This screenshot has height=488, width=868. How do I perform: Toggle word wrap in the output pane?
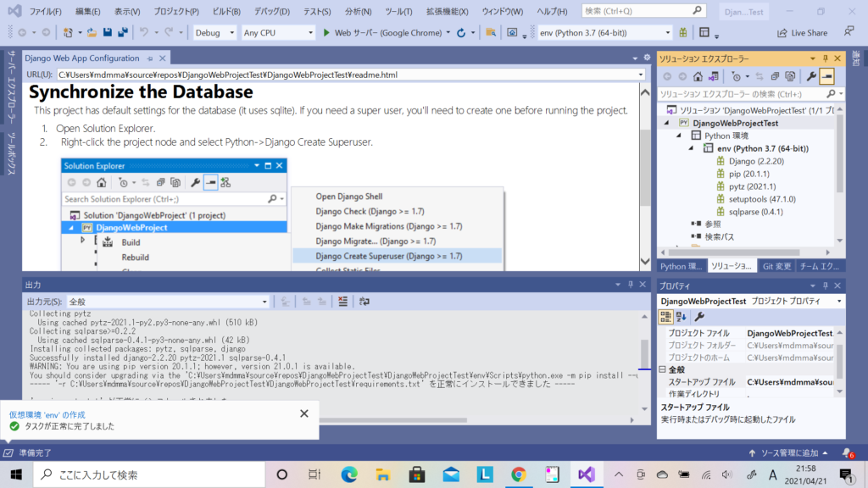click(x=364, y=302)
